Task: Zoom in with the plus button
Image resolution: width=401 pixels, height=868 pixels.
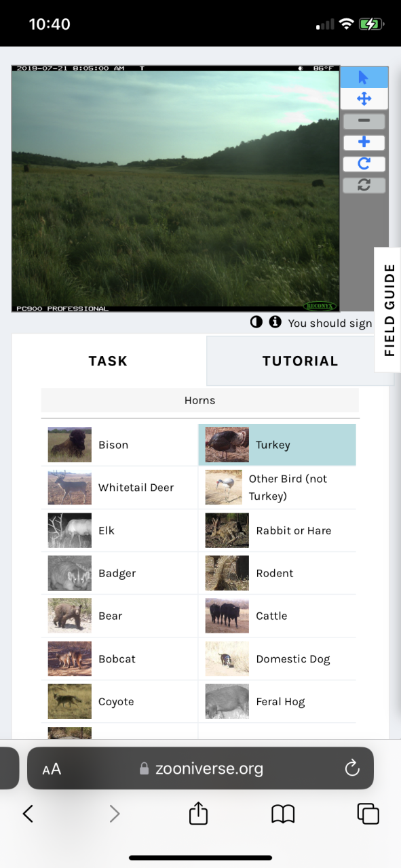Action: 364,142
